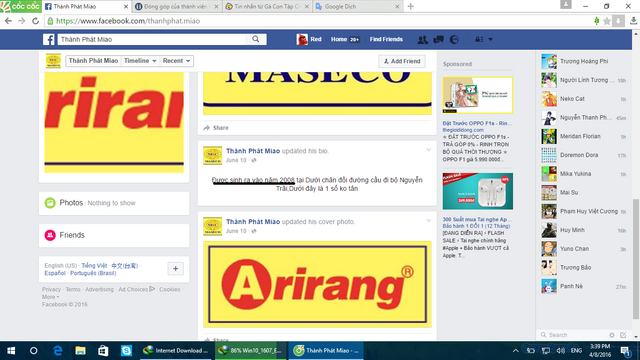Open Find Friends in the top bar

[x=386, y=39]
